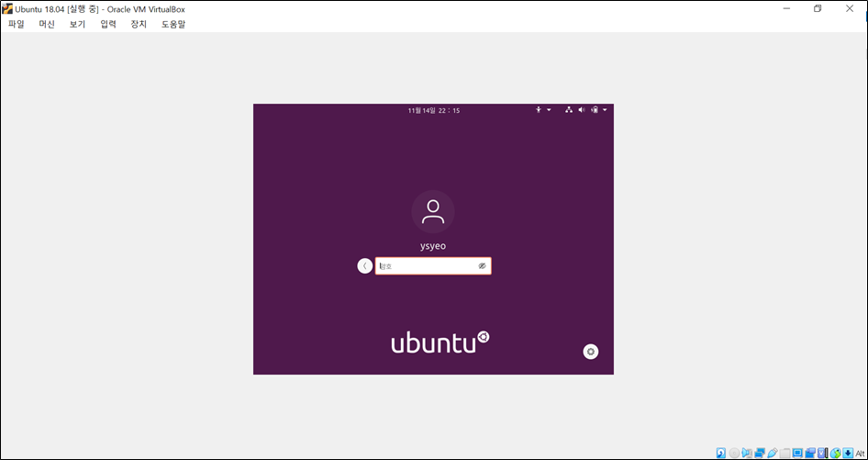Open the 파일 menu
Viewport: 868px width, 460px height.
(17, 25)
